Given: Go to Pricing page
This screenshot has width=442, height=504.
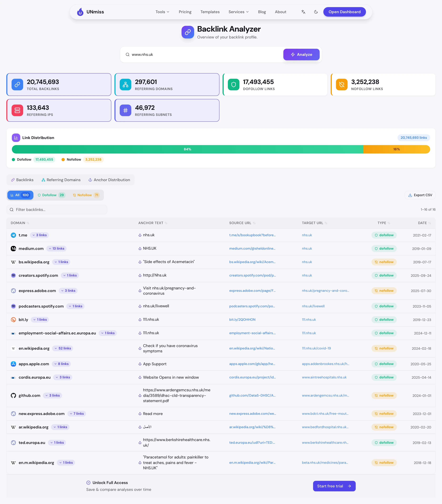Looking at the screenshot, I should point(185,12).
